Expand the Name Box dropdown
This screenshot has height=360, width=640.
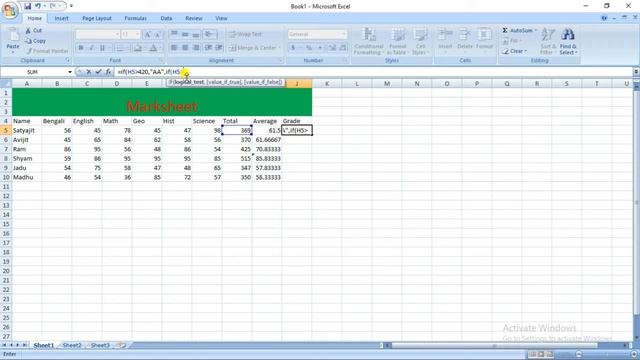(70, 72)
